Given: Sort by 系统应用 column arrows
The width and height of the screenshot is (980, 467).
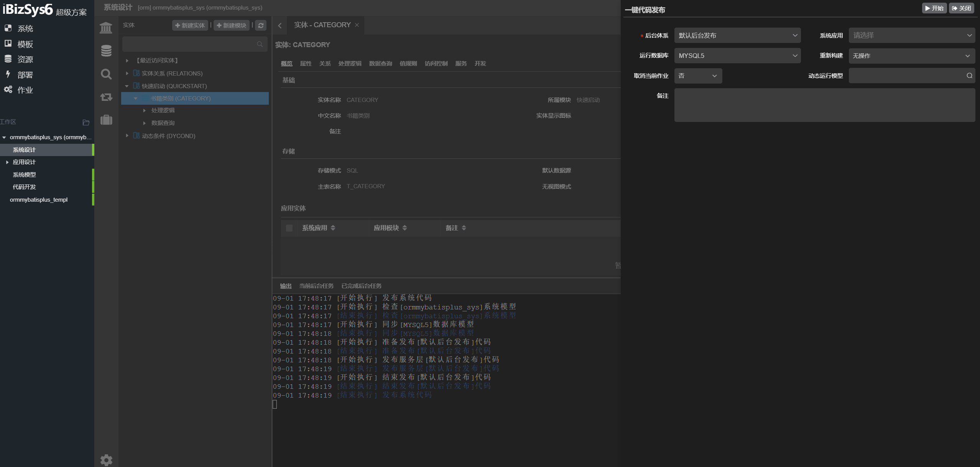Looking at the screenshot, I should pos(333,228).
